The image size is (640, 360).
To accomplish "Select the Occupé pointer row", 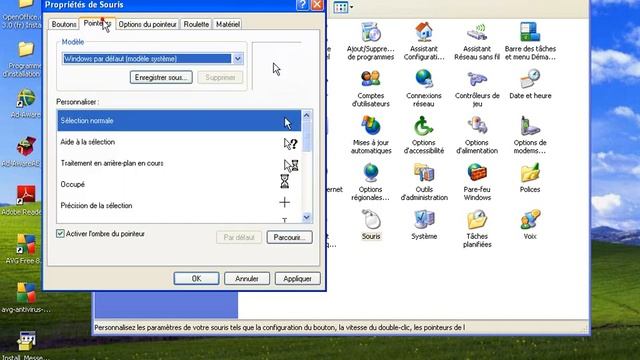I will click(179, 184).
